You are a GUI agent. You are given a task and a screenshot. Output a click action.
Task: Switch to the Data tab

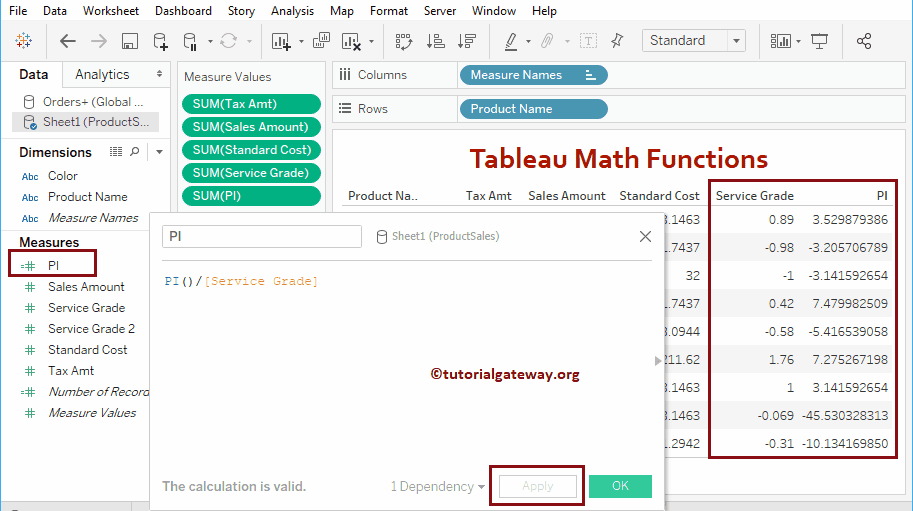click(x=33, y=74)
